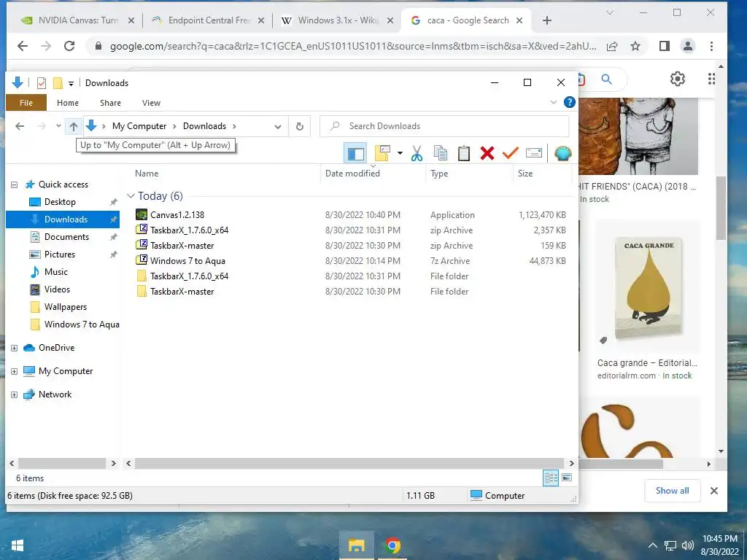Viewport: 747px width, 560px height.
Task: Go back in Explorer navigation
Action: point(20,126)
